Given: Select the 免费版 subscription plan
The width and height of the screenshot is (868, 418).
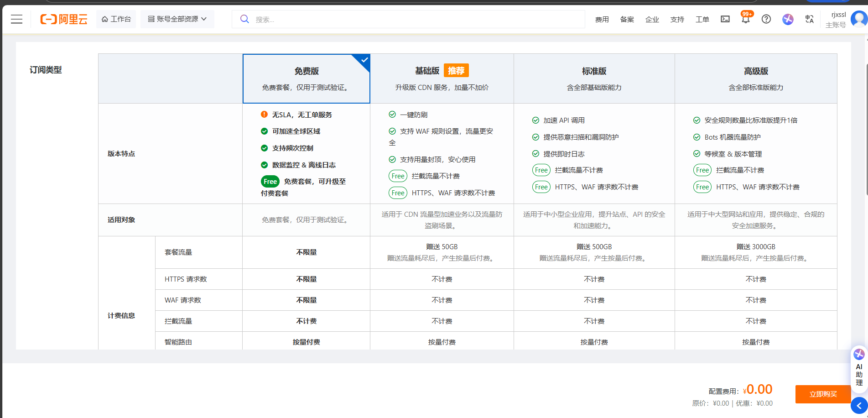Looking at the screenshot, I should pyautogui.click(x=306, y=78).
